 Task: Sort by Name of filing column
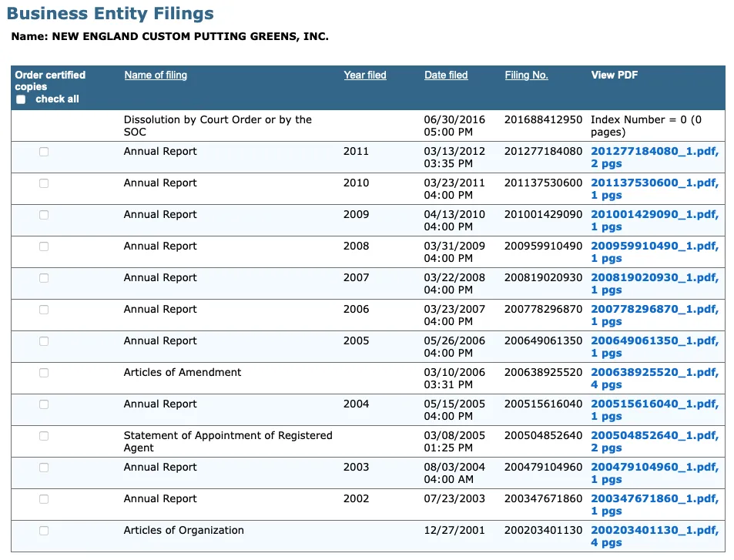156,75
